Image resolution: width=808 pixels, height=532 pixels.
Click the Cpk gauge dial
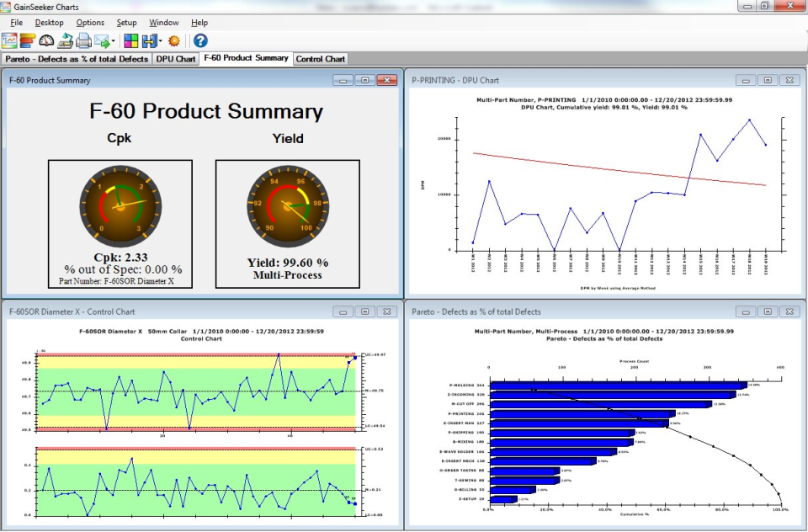(x=120, y=204)
